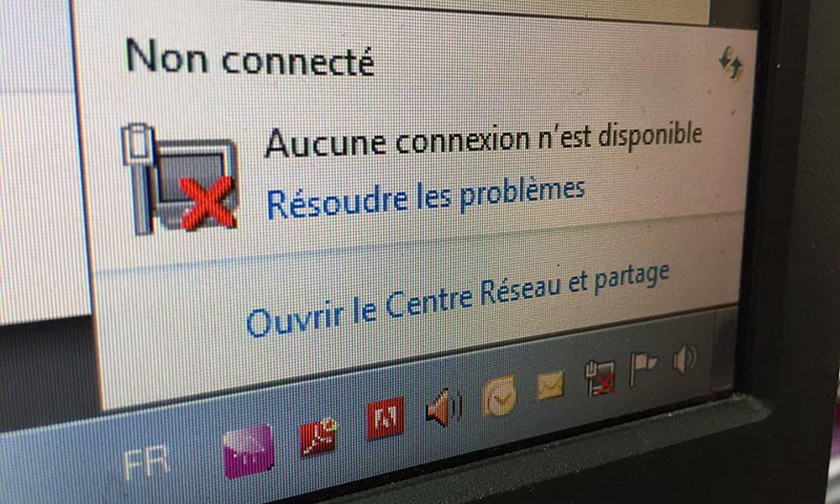The image size is (840, 504).
Task: Click the red Adobe tray icon
Action: click(386, 417)
